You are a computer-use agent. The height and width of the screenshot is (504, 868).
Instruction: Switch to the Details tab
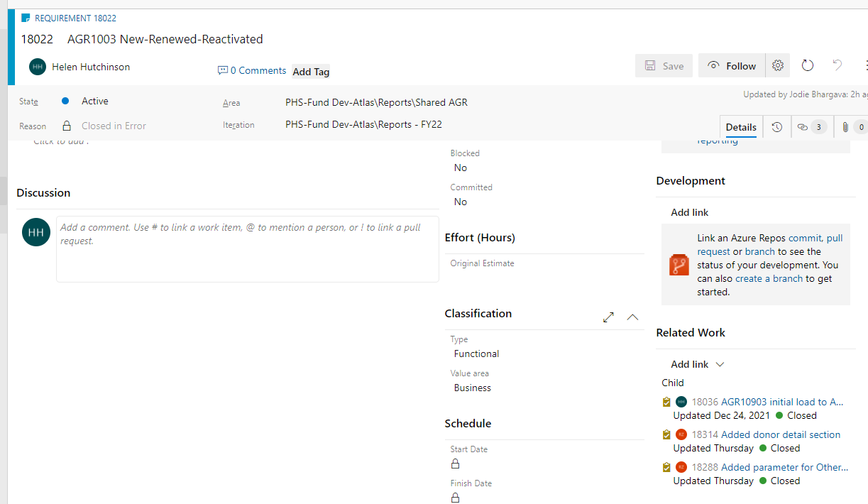[x=741, y=127]
